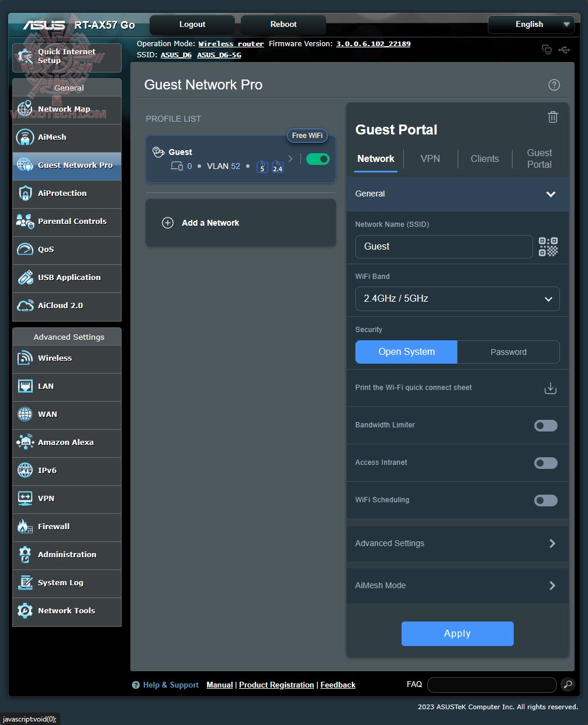Switch to the Network tab
Image resolution: width=588 pixels, height=725 pixels.
(376, 159)
